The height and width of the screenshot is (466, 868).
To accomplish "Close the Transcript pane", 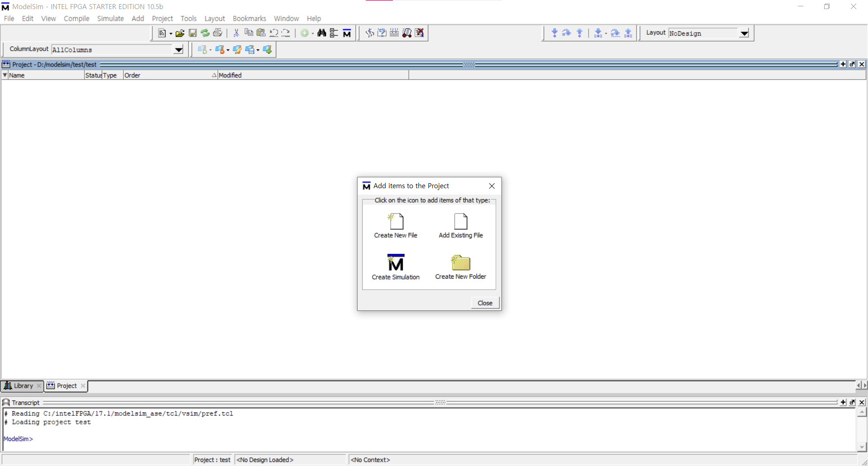I will click(862, 402).
